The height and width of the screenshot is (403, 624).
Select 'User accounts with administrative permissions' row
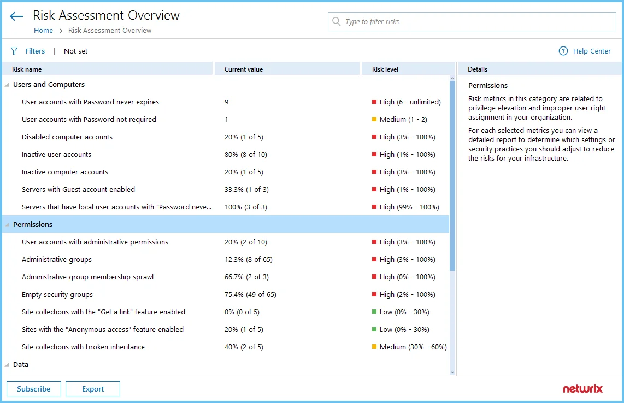(x=226, y=242)
